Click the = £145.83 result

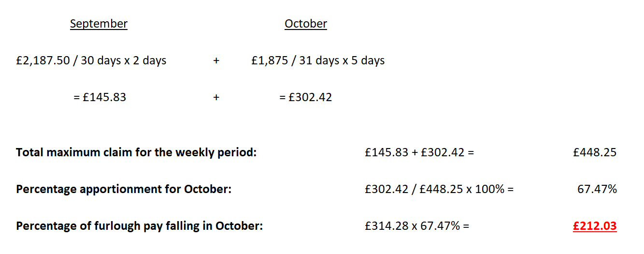100,97
